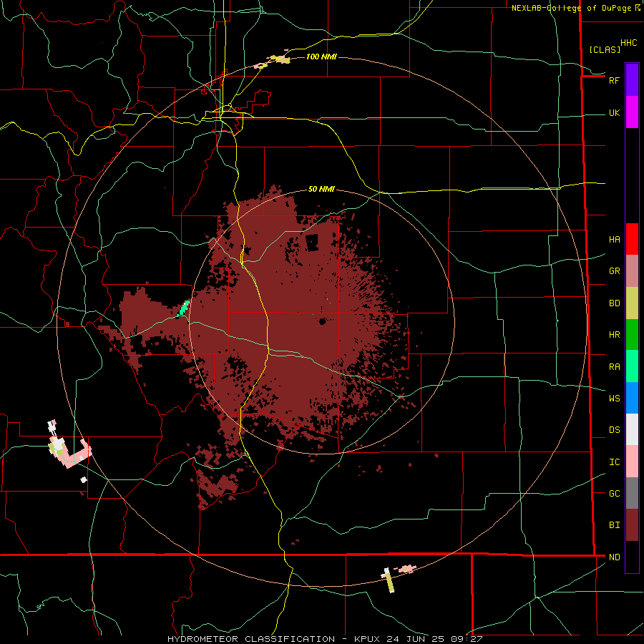Click the magenta UK legend color swatch
The height and width of the screenshot is (644, 644).
click(x=632, y=112)
